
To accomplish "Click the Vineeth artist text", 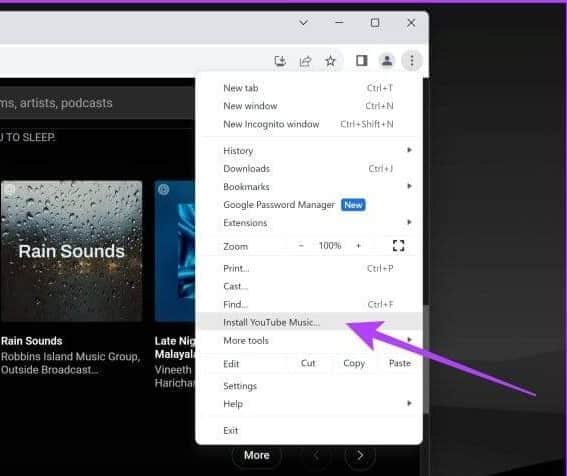I will tap(173, 370).
